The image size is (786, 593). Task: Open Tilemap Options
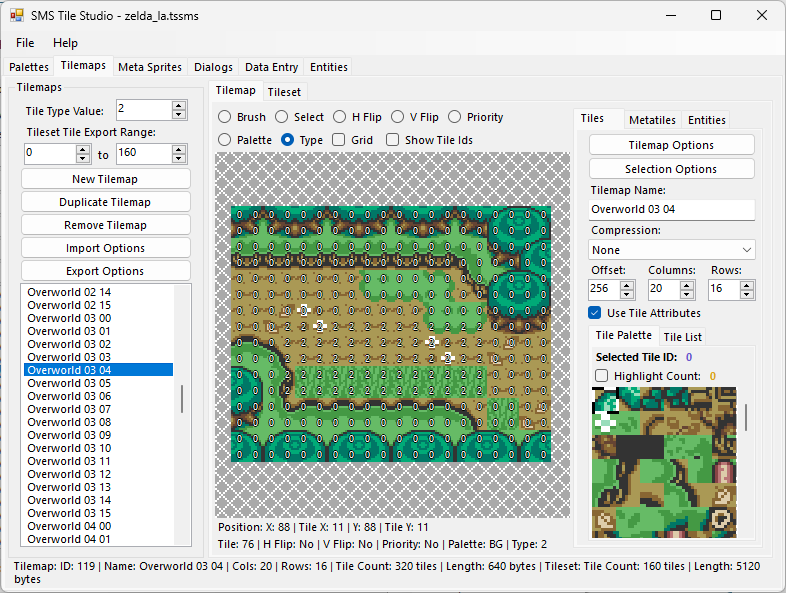(x=672, y=145)
